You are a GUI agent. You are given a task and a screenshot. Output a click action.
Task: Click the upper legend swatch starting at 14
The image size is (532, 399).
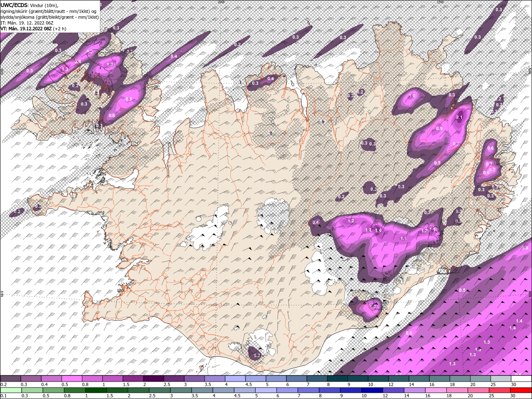point(419,379)
